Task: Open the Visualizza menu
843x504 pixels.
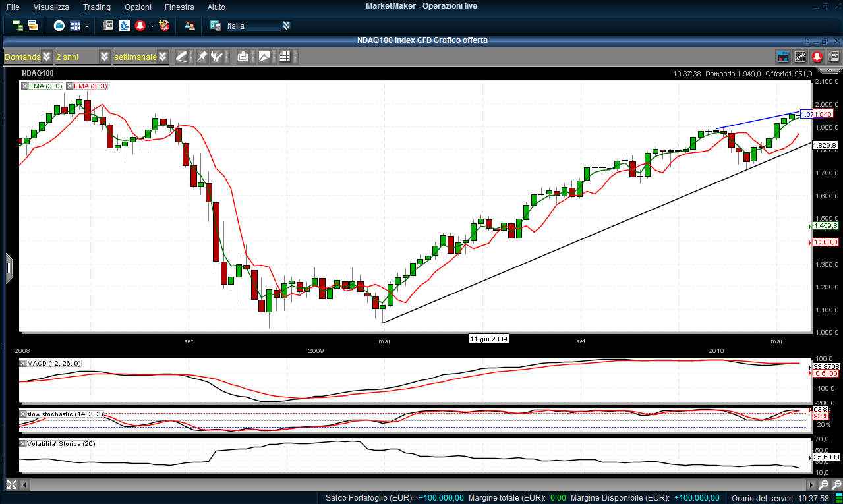Action: pyautogui.click(x=51, y=7)
